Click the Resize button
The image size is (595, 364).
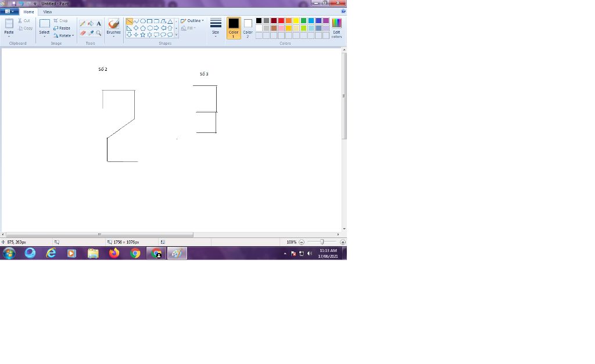pyautogui.click(x=62, y=28)
